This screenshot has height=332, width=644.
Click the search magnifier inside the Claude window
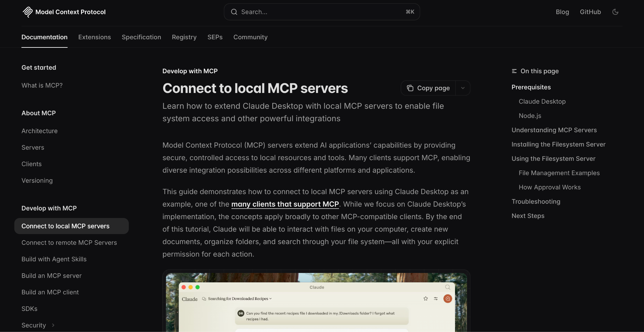(448, 287)
